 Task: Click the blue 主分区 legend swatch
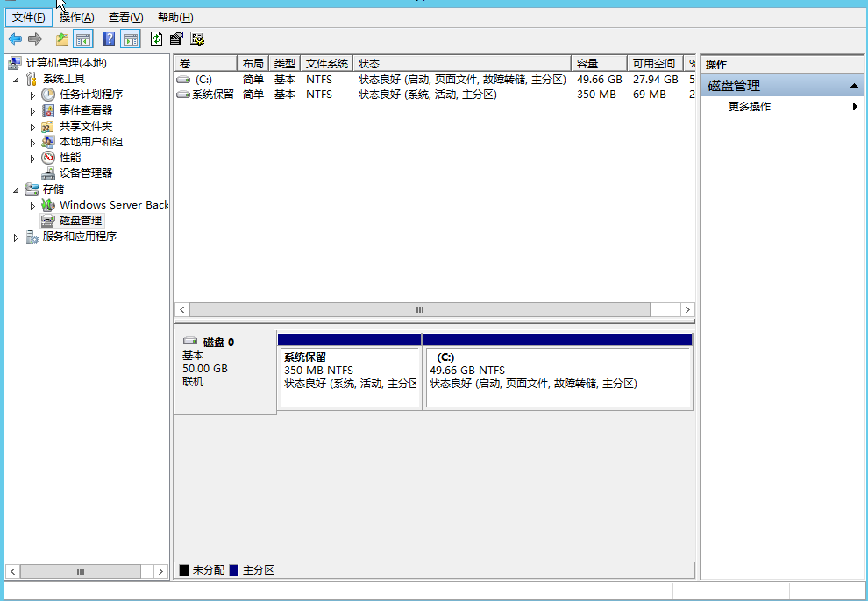click(233, 570)
